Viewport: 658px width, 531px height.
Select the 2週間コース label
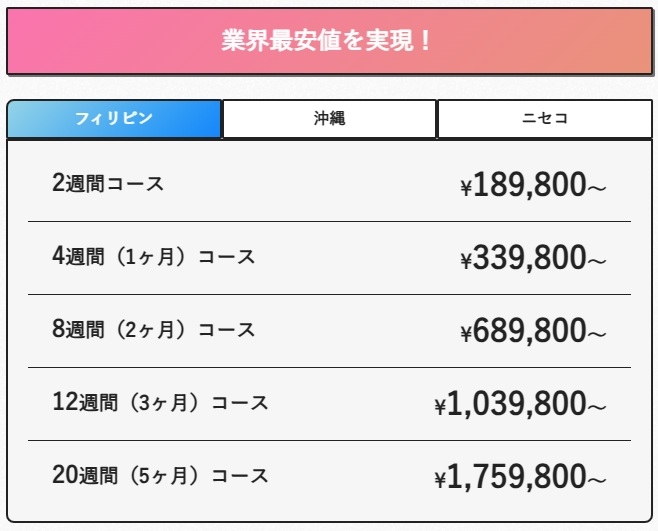108,184
